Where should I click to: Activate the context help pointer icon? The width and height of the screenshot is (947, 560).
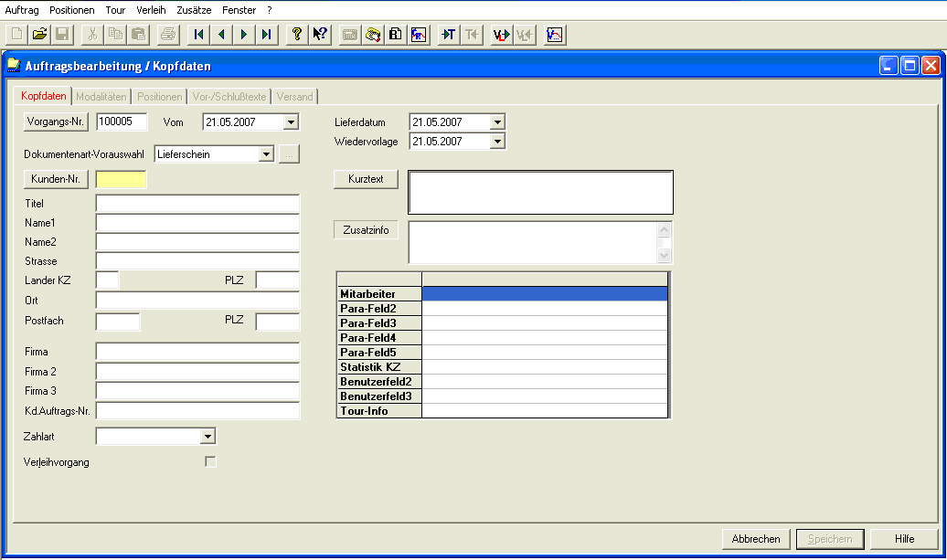319,35
